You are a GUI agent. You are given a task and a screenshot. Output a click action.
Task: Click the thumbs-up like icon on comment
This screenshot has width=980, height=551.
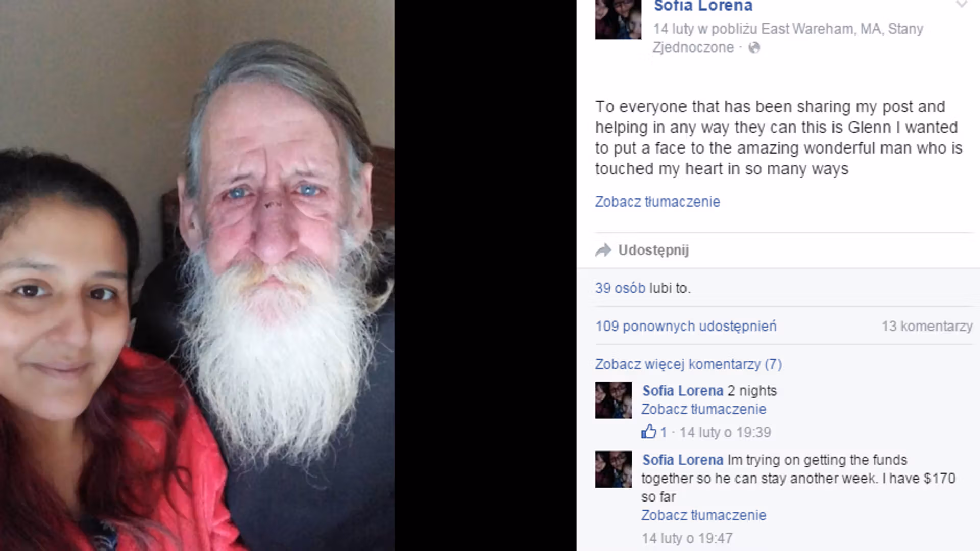(649, 432)
